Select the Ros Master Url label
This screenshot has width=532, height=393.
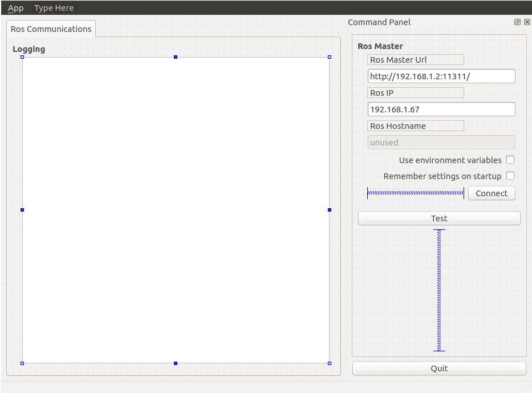[415, 60]
